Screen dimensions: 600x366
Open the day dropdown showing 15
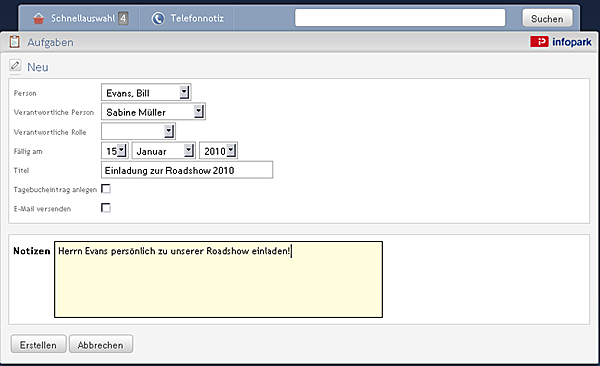tap(115, 150)
